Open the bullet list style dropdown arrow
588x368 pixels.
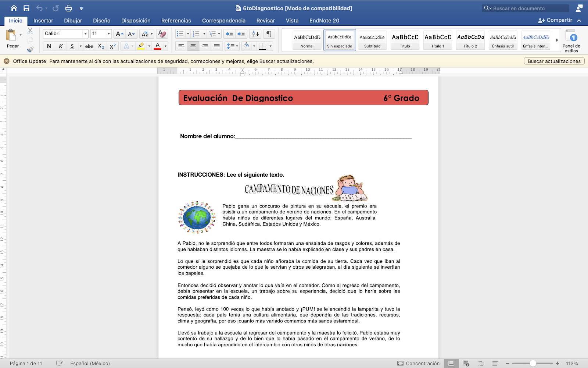pos(188,34)
